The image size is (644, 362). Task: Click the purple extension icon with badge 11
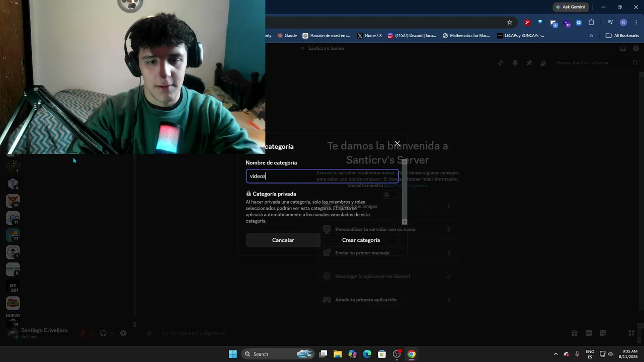pyautogui.click(x=567, y=23)
